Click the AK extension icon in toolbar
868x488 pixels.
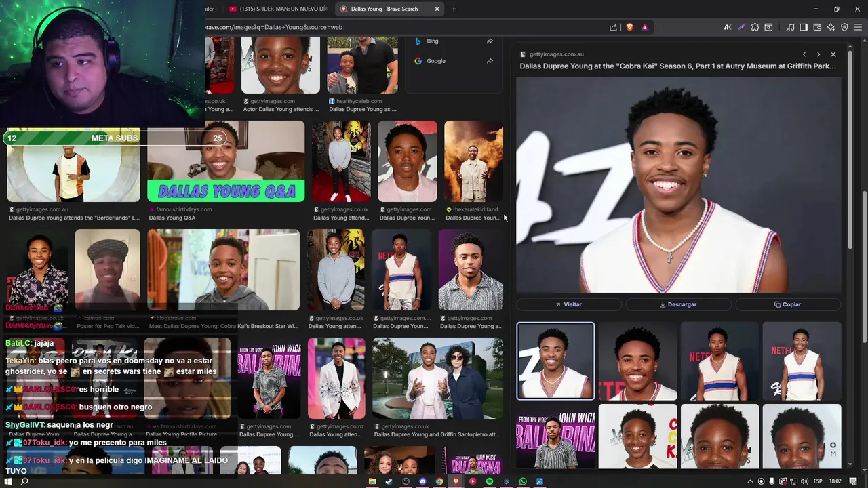coord(728,27)
